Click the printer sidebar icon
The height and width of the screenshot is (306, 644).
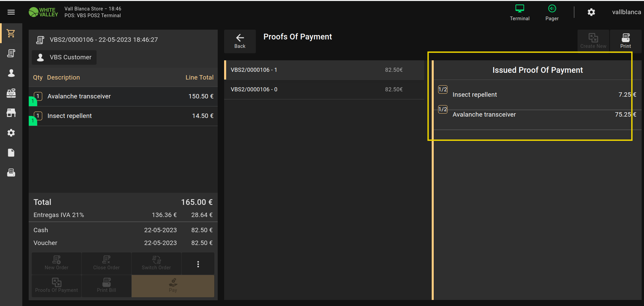[x=11, y=173]
